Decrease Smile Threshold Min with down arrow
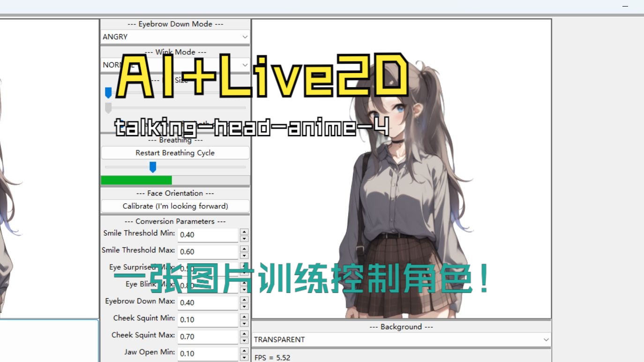The height and width of the screenshot is (362, 644). point(244,238)
